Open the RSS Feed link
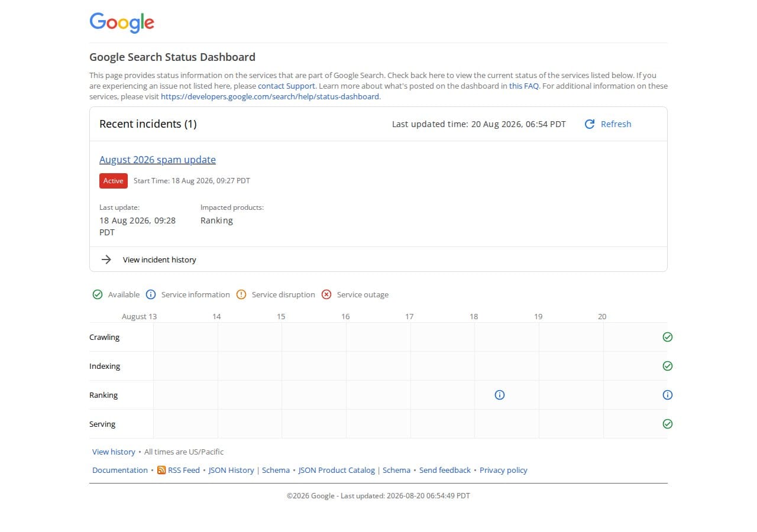The height and width of the screenshot is (532, 757). [x=184, y=470]
